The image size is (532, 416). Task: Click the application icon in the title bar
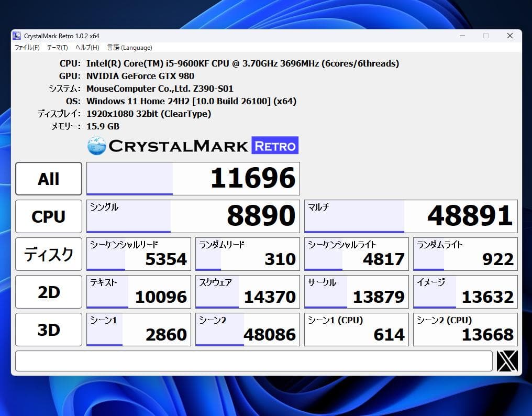pos(16,36)
